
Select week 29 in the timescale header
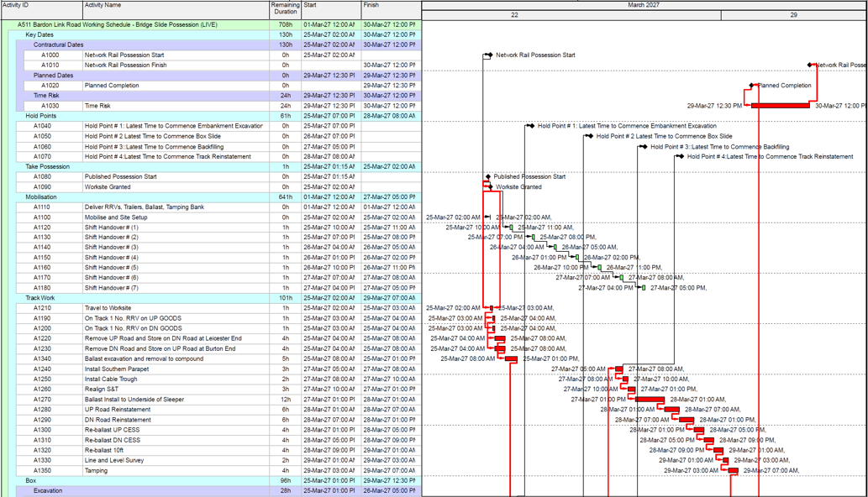pyautogui.click(x=794, y=15)
